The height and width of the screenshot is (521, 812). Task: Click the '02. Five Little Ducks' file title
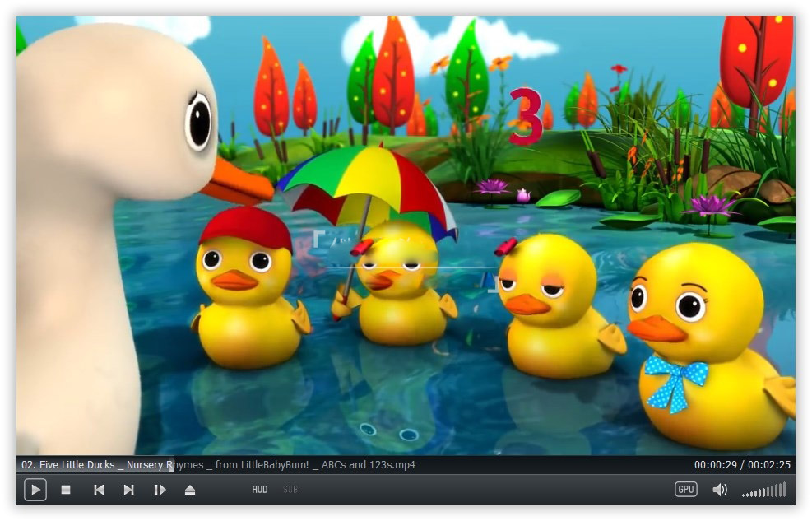[x=218, y=464]
